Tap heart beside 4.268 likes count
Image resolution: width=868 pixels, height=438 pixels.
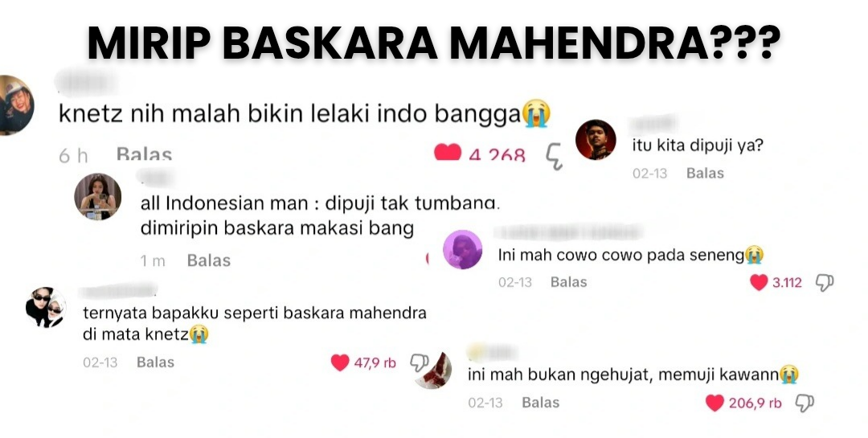[x=448, y=152]
